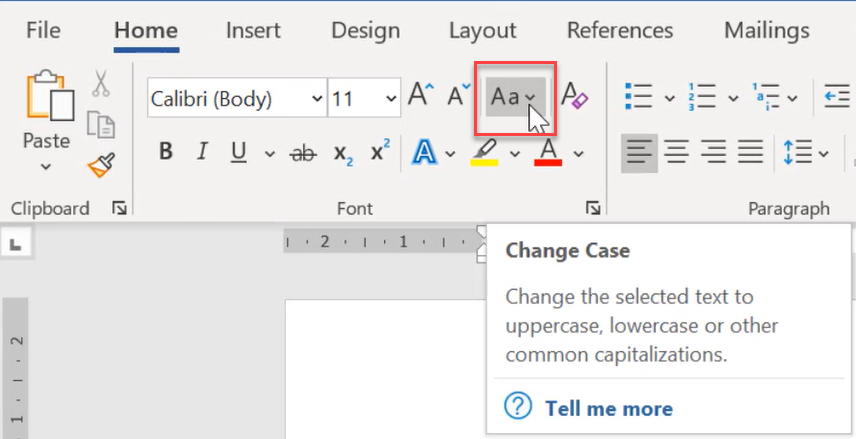Toggle Italic formatting

click(203, 151)
